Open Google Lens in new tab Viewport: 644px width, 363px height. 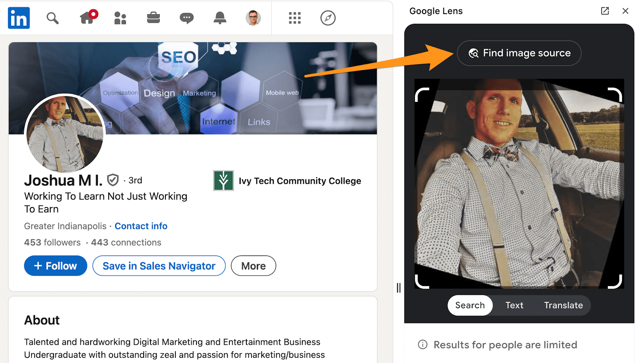605,11
